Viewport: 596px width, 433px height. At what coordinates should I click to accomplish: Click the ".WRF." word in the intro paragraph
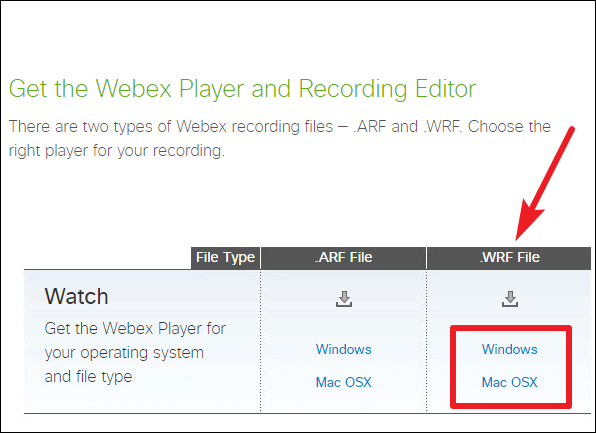tap(443, 127)
